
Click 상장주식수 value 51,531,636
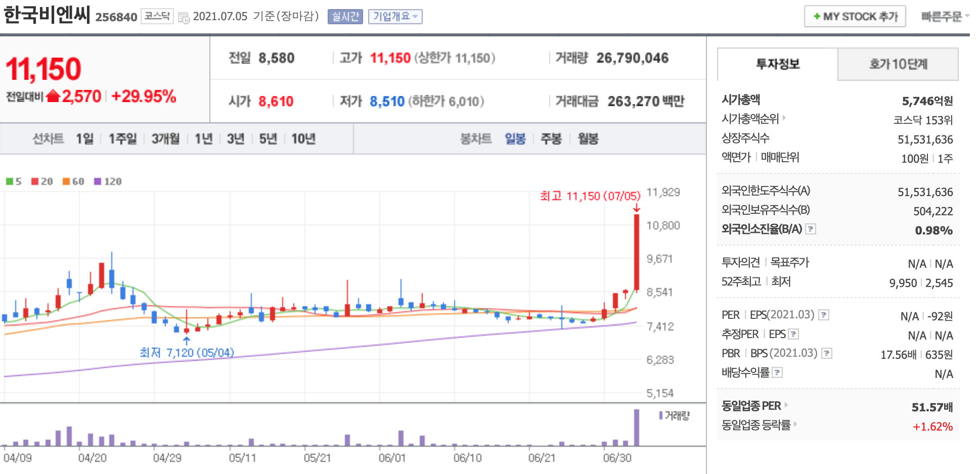coord(925,139)
